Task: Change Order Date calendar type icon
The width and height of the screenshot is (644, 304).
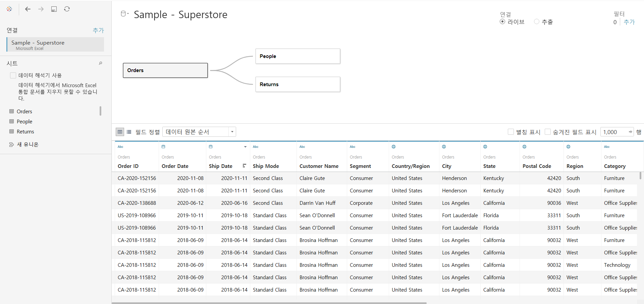Action: (x=163, y=146)
